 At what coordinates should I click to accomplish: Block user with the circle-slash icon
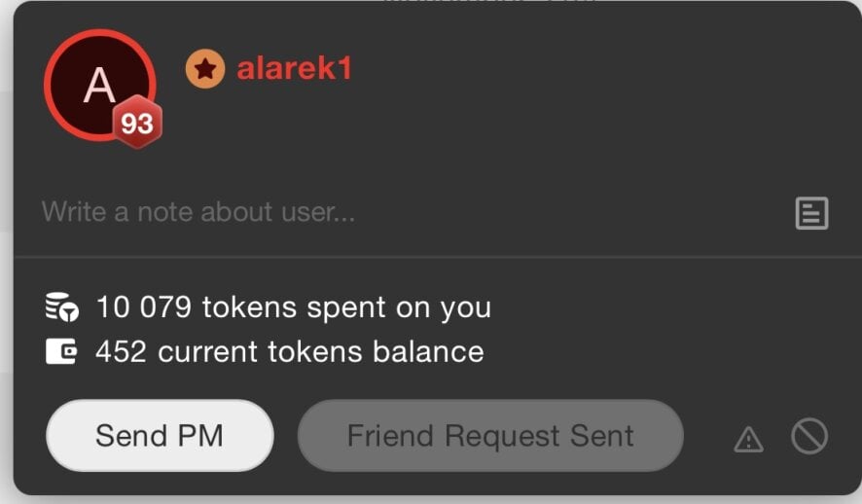tap(809, 437)
